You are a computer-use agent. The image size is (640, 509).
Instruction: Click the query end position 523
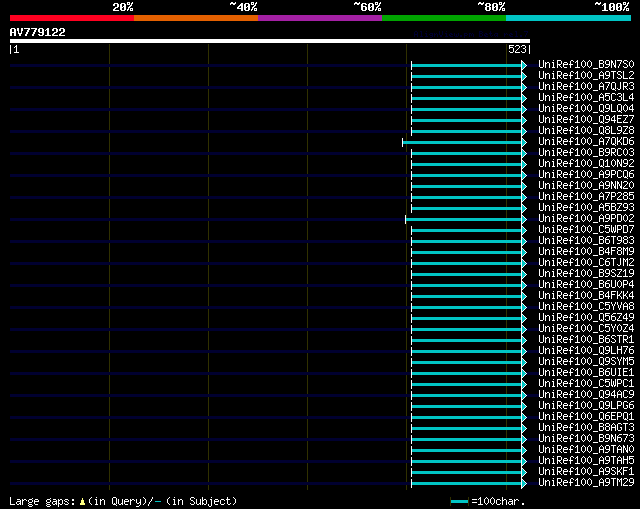tap(517, 49)
